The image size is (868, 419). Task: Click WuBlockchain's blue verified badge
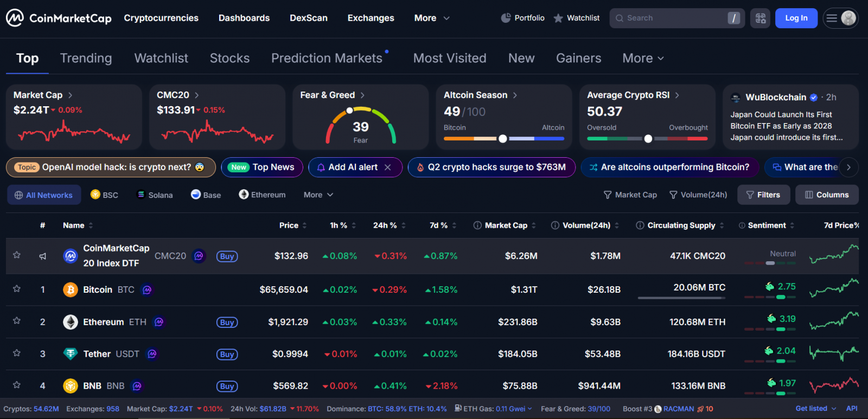pos(814,98)
